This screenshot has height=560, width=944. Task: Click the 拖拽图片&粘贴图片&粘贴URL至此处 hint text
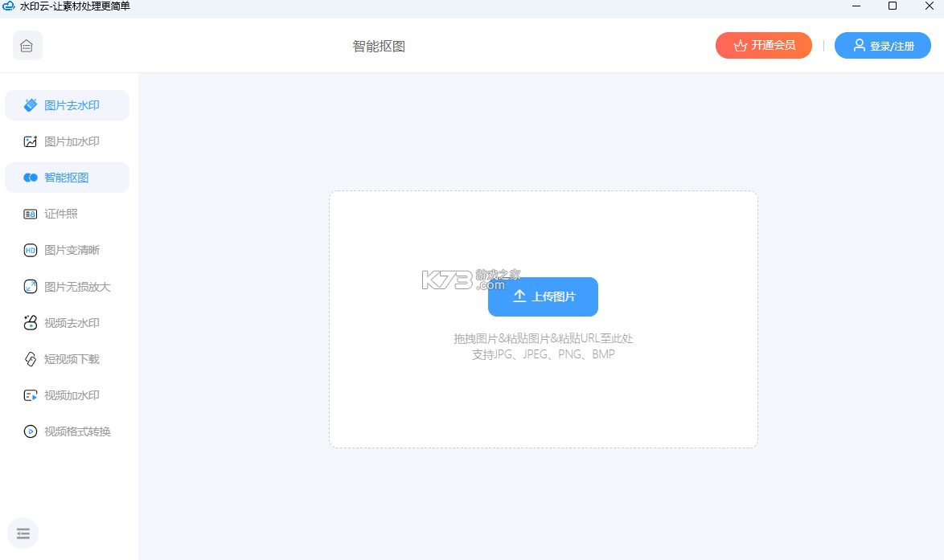[543, 338]
